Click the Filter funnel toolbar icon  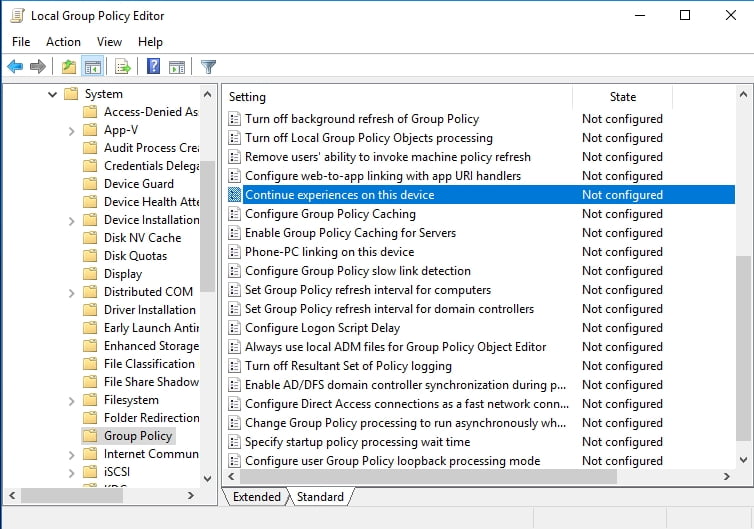pyautogui.click(x=208, y=67)
